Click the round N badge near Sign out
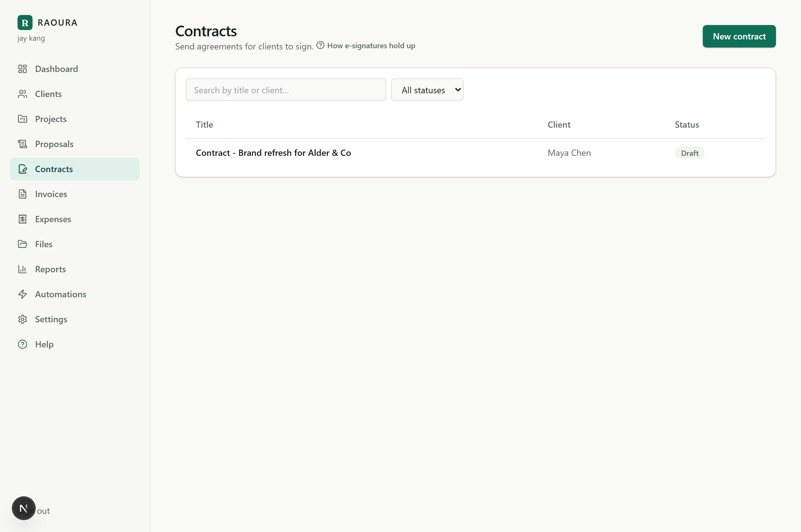 23,508
